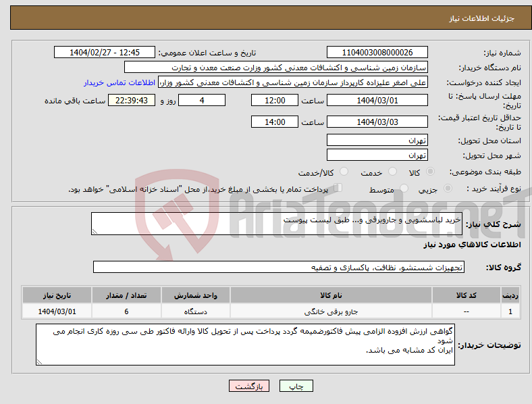Click the delivery province تهران field
Image resolution: width=532 pixels, height=404 pixels.
377,141
